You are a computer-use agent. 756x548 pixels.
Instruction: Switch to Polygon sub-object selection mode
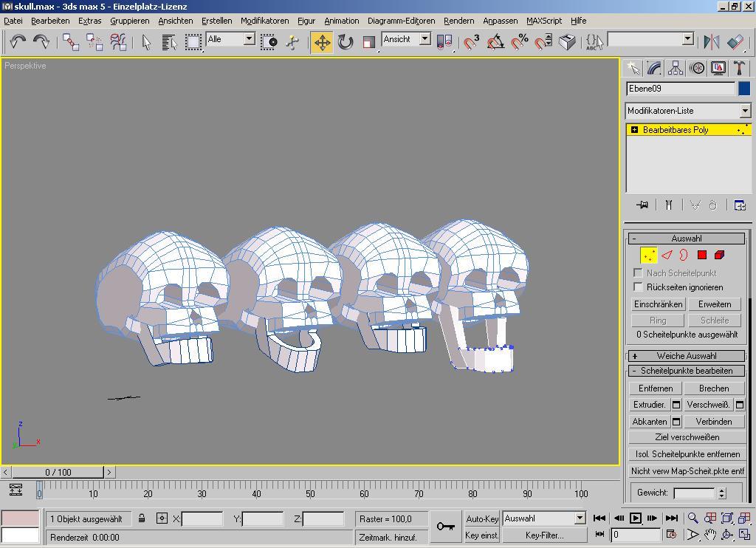[x=702, y=255]
